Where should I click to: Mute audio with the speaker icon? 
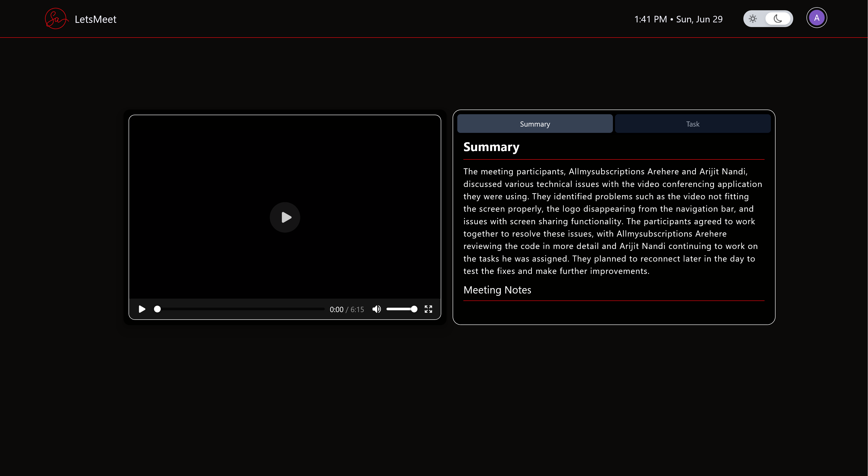(376, 309)
